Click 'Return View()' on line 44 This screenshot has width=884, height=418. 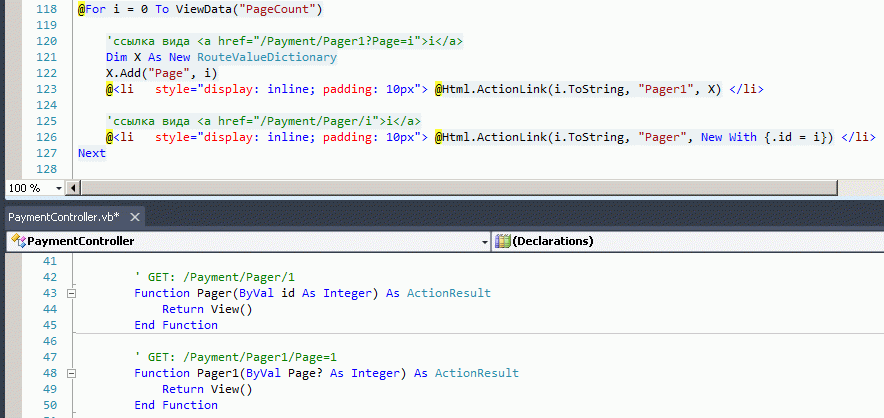point(207,309)
